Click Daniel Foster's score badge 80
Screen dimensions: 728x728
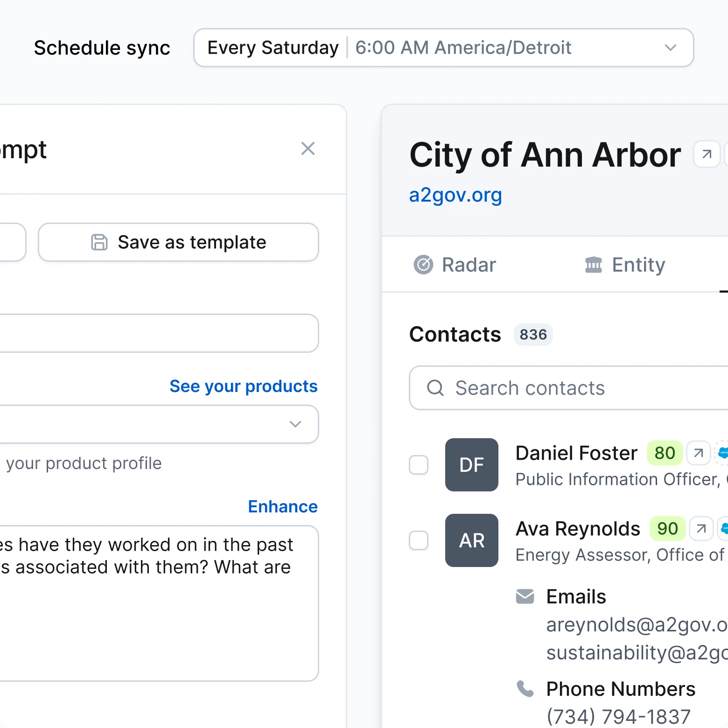click(665, 453)
